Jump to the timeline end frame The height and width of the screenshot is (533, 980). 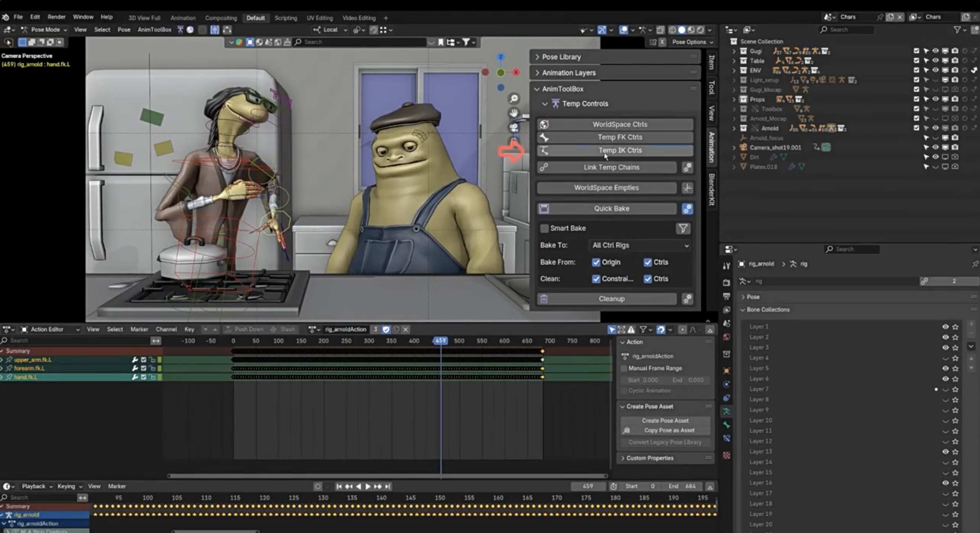[388, 486]
